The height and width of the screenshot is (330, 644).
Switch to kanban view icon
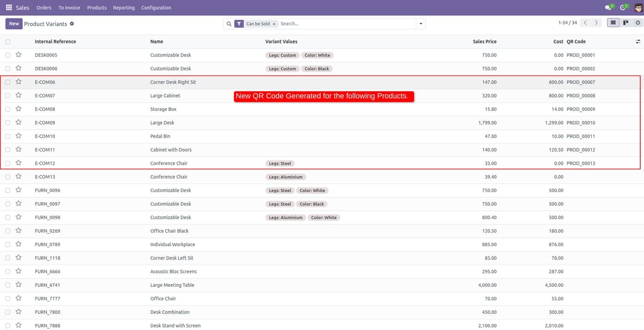[625, 23]
